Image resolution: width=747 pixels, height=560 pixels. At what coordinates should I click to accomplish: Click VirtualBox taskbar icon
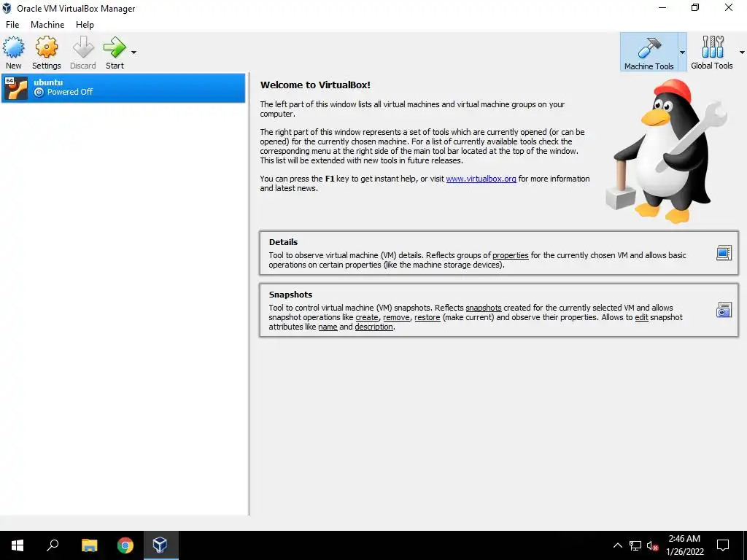pos(160,545)
